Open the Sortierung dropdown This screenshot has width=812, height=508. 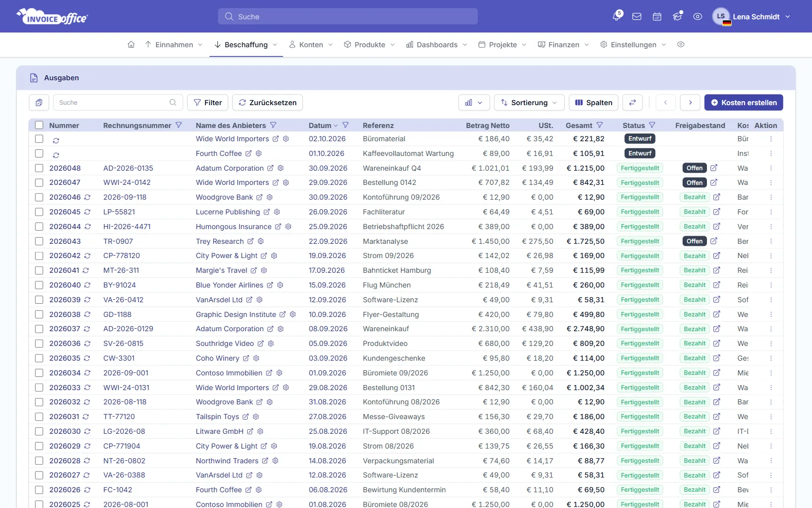pos(529,103)
